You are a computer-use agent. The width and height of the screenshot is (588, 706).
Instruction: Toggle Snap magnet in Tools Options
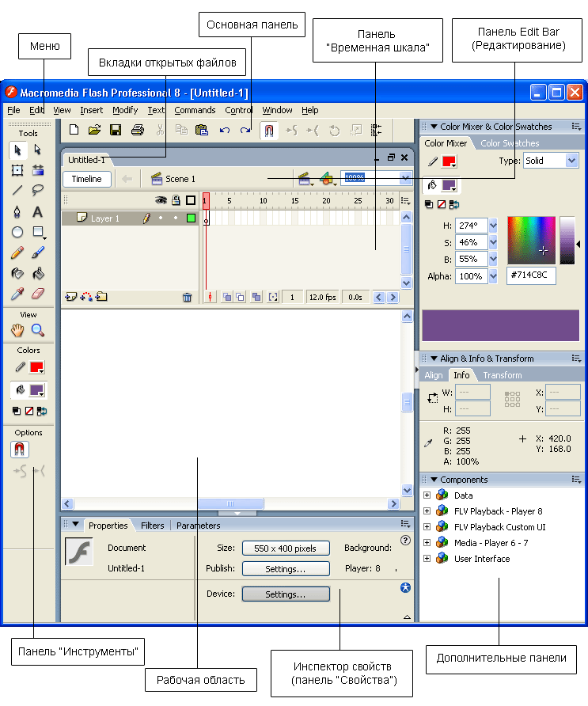point(19,450)
